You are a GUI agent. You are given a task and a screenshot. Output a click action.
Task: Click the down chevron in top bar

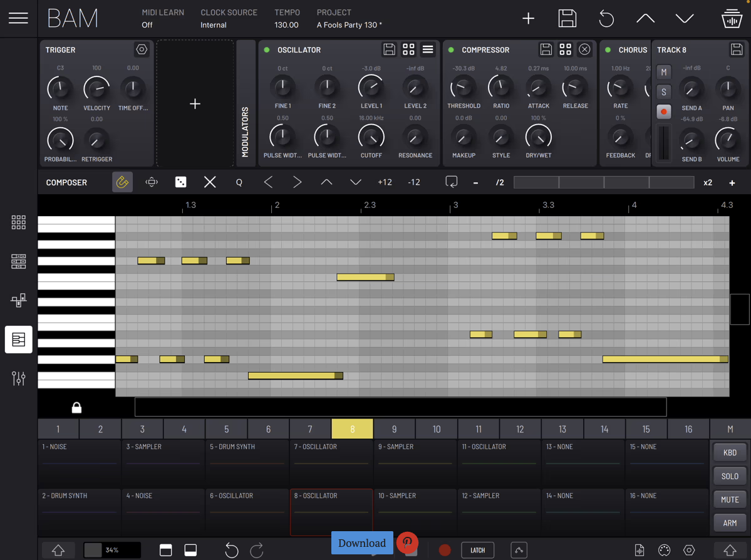coord(685,19)
